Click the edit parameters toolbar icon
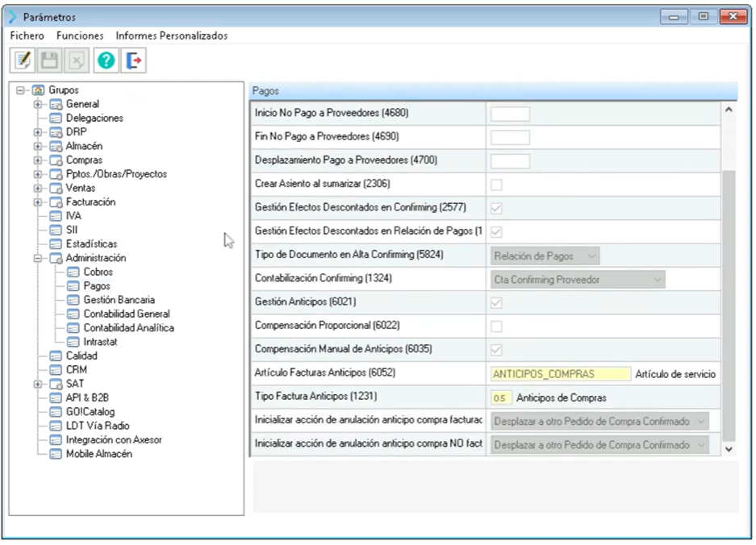756x545 pixels. click(23, 60)
